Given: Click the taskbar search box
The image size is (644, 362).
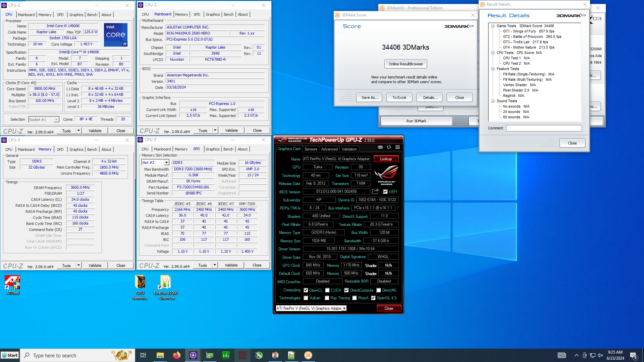Looking at the screenshot, I should pyautogui.click(x=78, y=355).
